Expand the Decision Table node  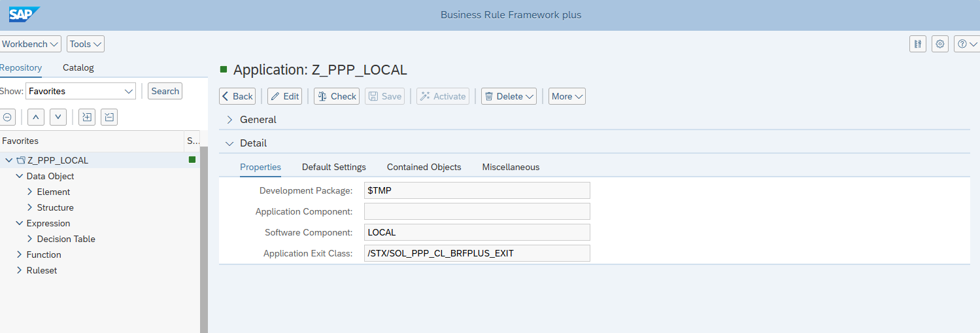click(30, 239)
